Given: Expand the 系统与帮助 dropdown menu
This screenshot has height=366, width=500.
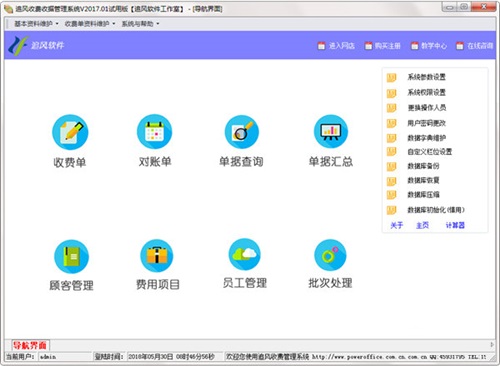Looking at the screenshot, I should point(140,24).
